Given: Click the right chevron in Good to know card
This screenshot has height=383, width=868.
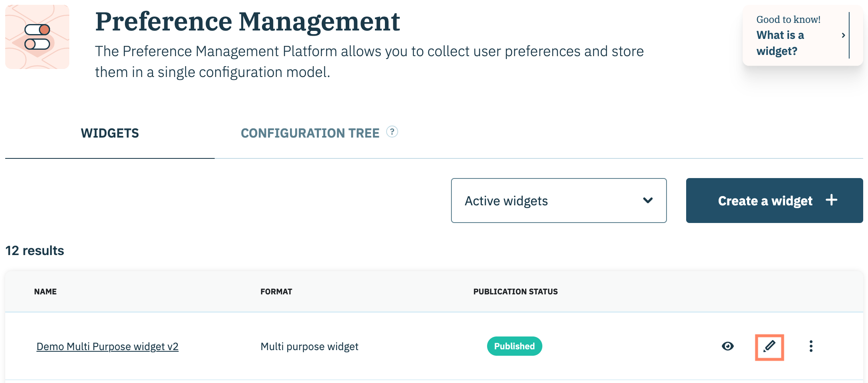Looking at the screenshot, I should (843, 35).
